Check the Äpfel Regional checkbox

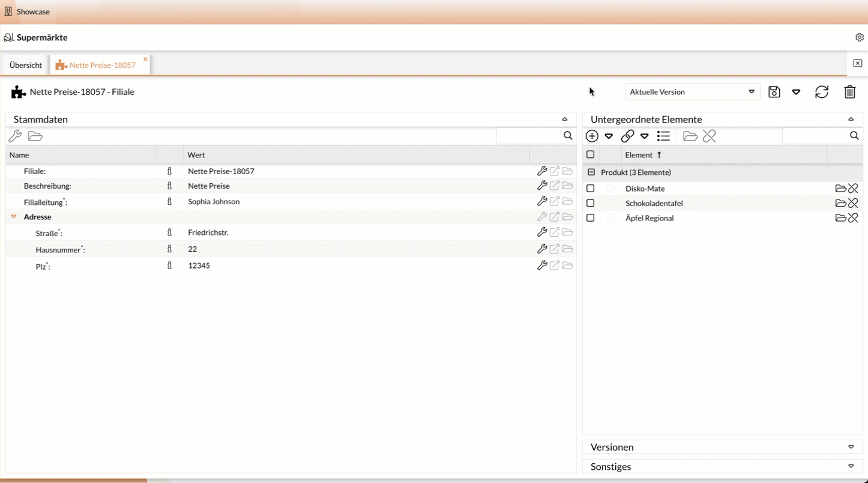pos(590,218)
